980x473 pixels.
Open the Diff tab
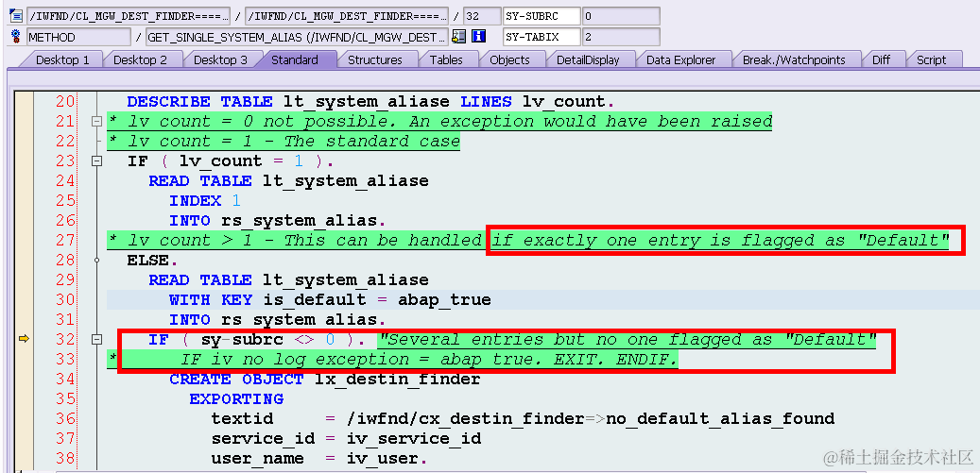click(x=881, y=59)
